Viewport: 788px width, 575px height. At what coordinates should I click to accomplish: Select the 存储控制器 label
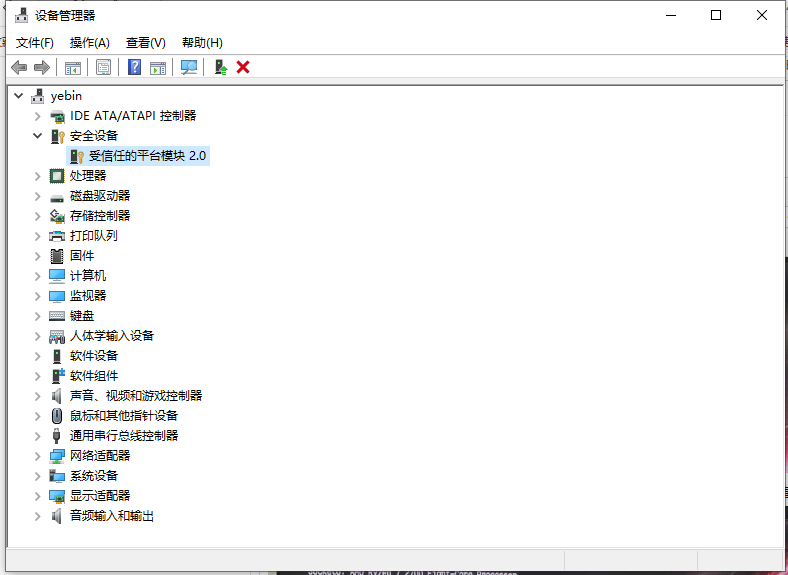[x=100, y=216]
